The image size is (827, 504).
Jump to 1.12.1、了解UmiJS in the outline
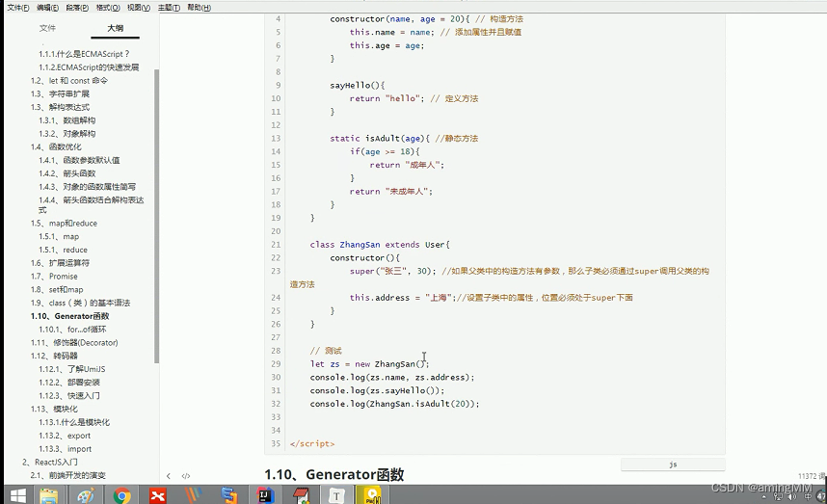tap(71, 369)
